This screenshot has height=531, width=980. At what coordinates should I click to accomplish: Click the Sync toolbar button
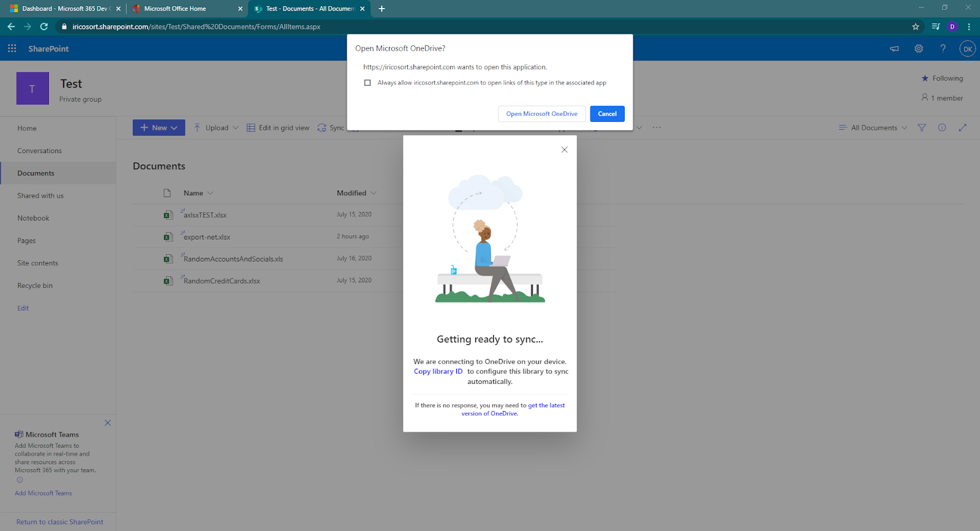coord(331,127)
